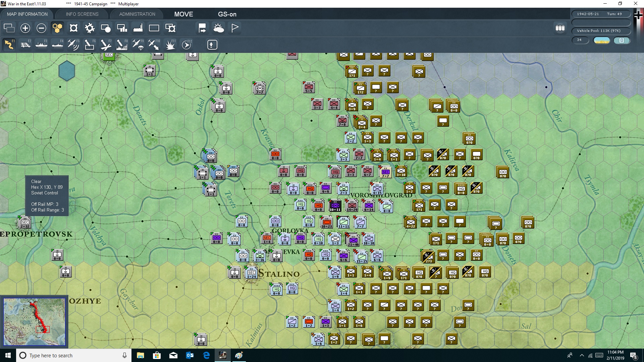Click the rectangle-with-circle toolbar icon
Viewport: 644px width, 362px height.
106,28
